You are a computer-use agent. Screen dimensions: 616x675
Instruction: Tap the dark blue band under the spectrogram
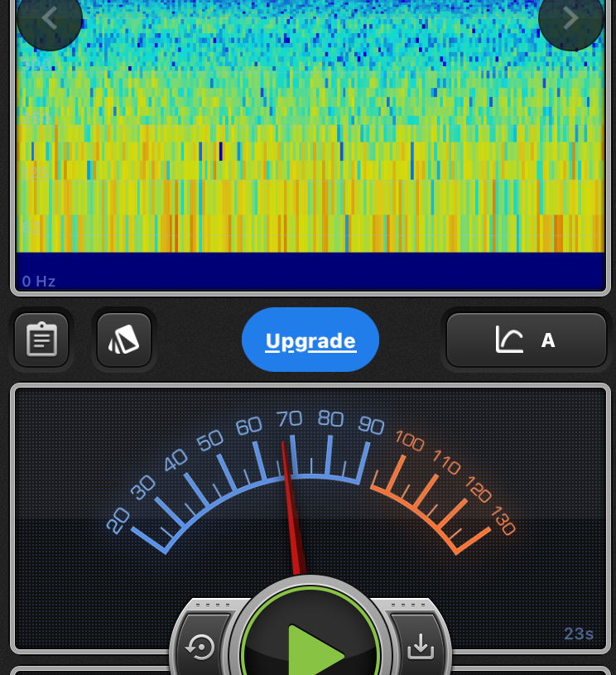(x=310, y=271)
